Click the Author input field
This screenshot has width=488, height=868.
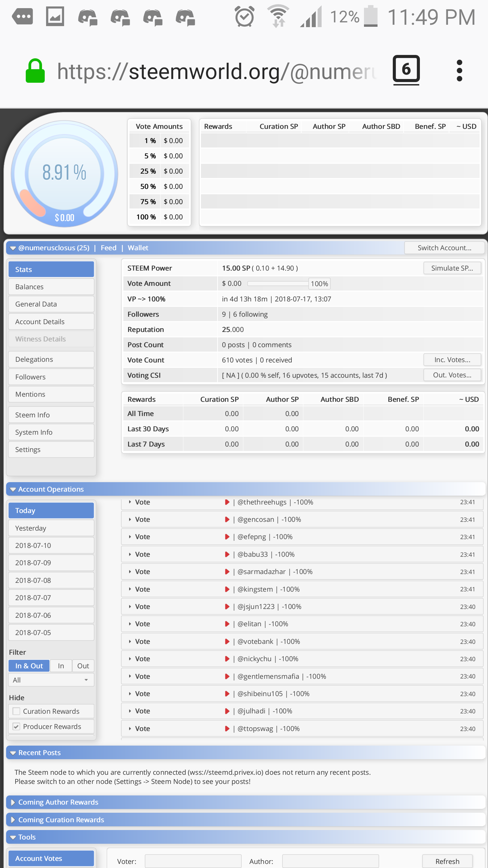click(x=330, y=861)
